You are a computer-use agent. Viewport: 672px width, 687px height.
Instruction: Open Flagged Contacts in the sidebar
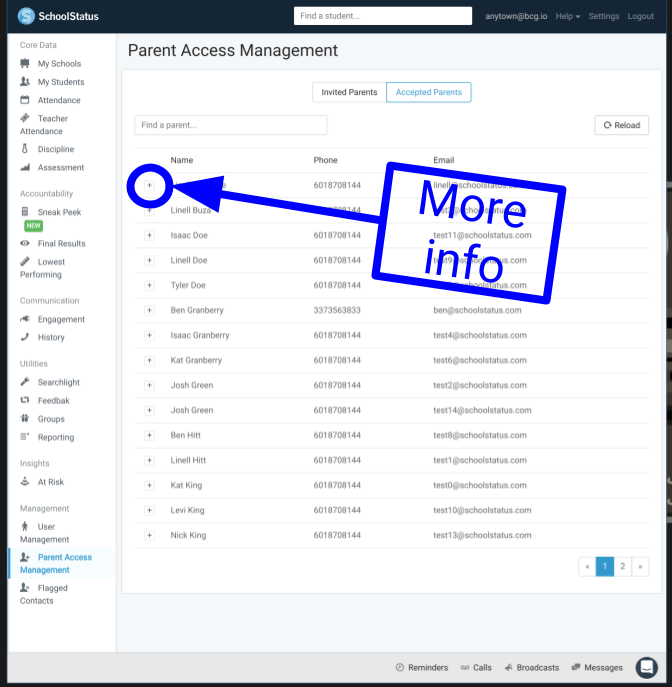(37, 594)
